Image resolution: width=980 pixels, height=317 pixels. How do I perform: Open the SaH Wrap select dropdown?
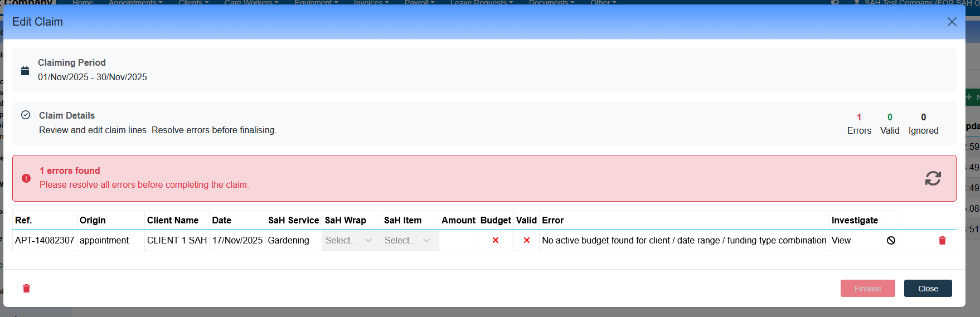click(351, 241)
